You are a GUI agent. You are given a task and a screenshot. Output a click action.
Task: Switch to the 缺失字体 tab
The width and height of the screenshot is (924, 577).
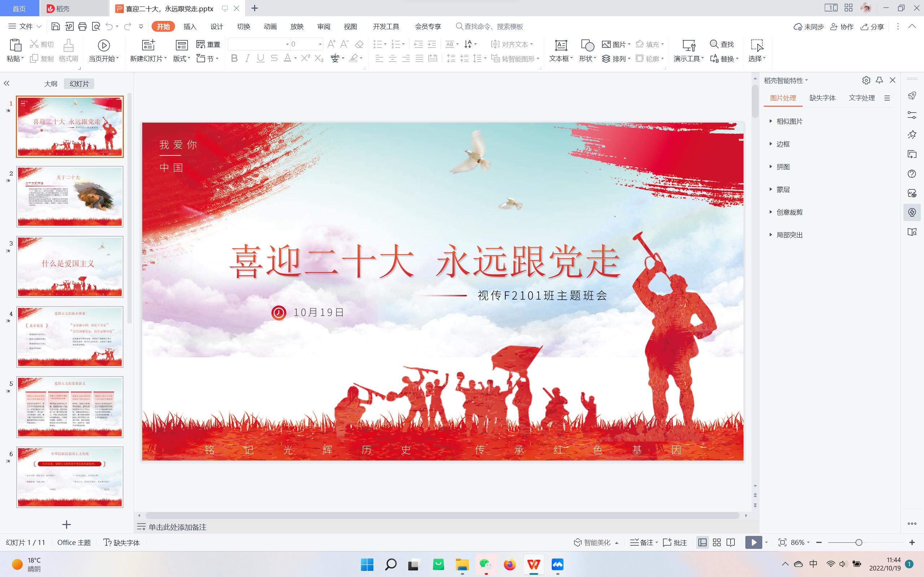823,98
